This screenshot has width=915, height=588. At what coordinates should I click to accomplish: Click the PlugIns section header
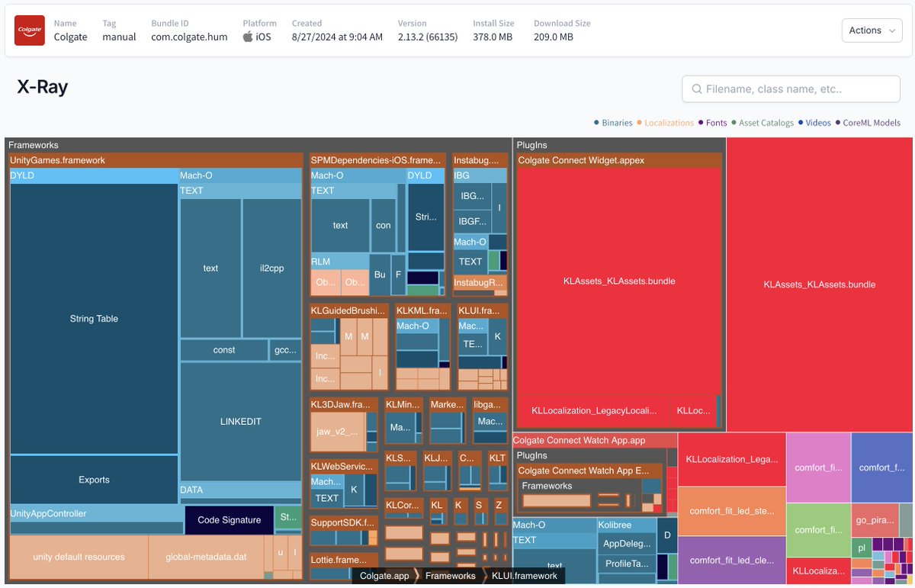619,145
